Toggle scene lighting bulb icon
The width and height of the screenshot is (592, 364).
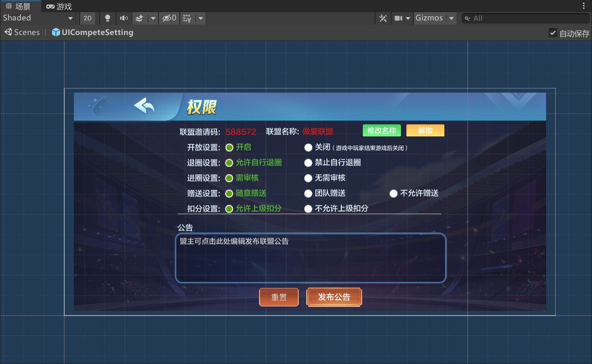click(108, 18)
